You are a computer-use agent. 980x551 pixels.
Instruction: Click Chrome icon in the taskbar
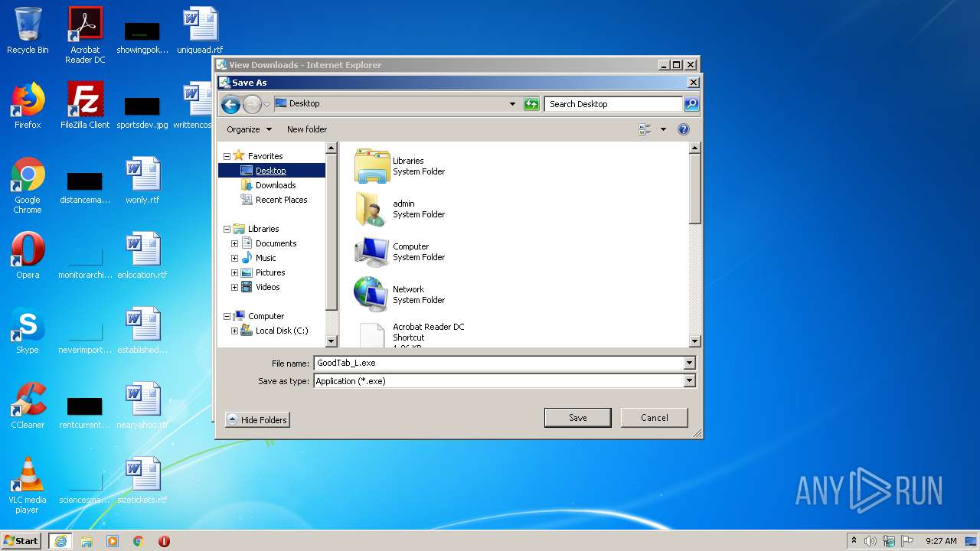[139, 540]
